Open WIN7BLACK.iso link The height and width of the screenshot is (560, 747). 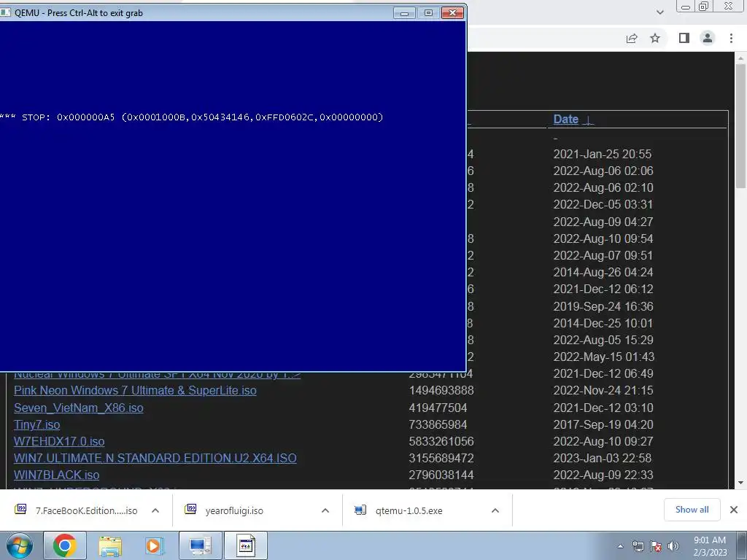pyautogui.click(x=57, y=475)
